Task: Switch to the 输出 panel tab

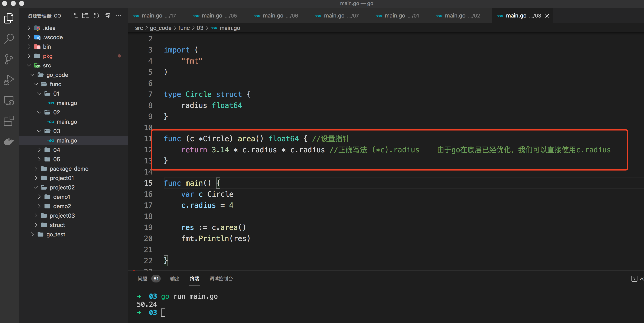Action: click(175, 278)
